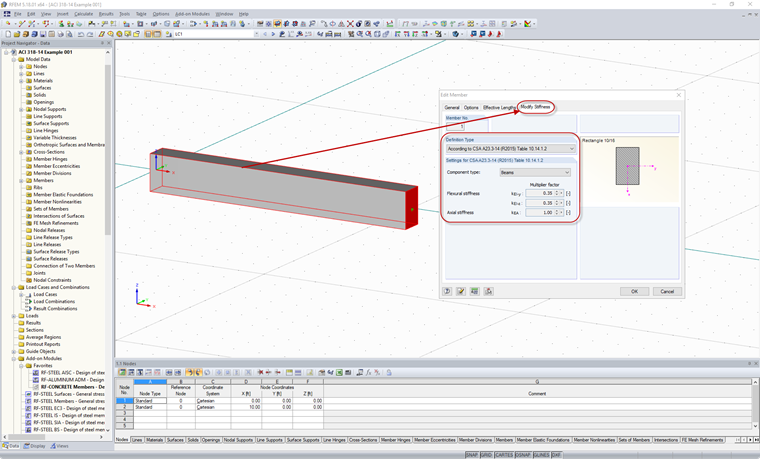This screenshot has height=459, width=760.
Task: Switch to Modify Stiffness tab
Action: [x=535, y=107]
